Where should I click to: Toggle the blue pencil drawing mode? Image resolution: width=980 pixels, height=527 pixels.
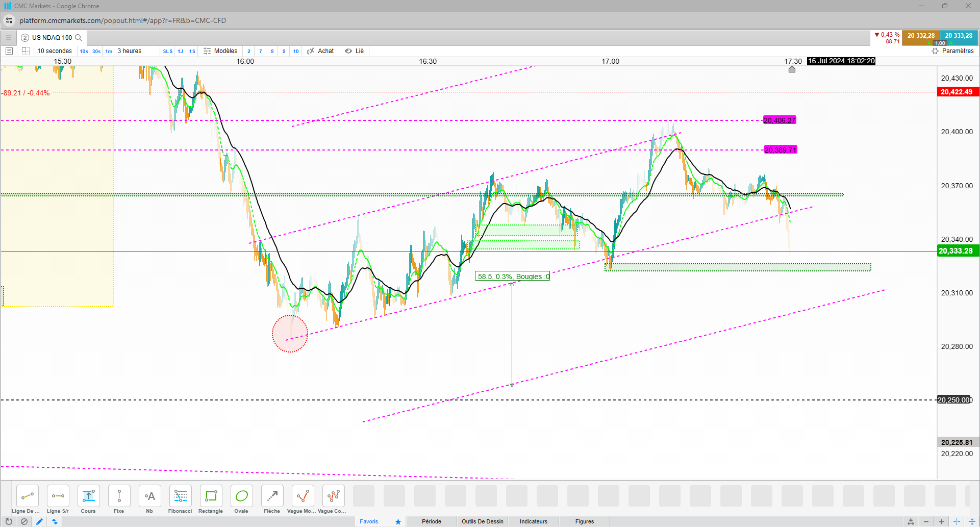point(39,521)
